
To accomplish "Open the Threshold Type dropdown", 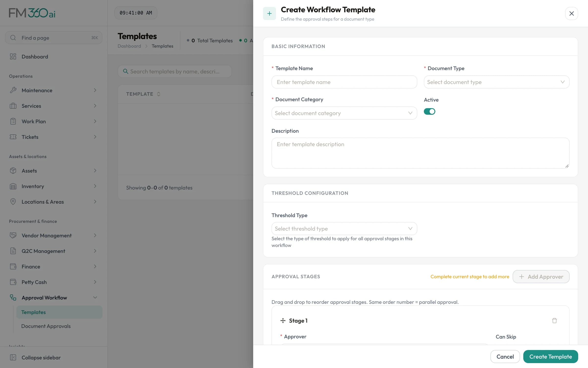I will click(x=344, y=229).
